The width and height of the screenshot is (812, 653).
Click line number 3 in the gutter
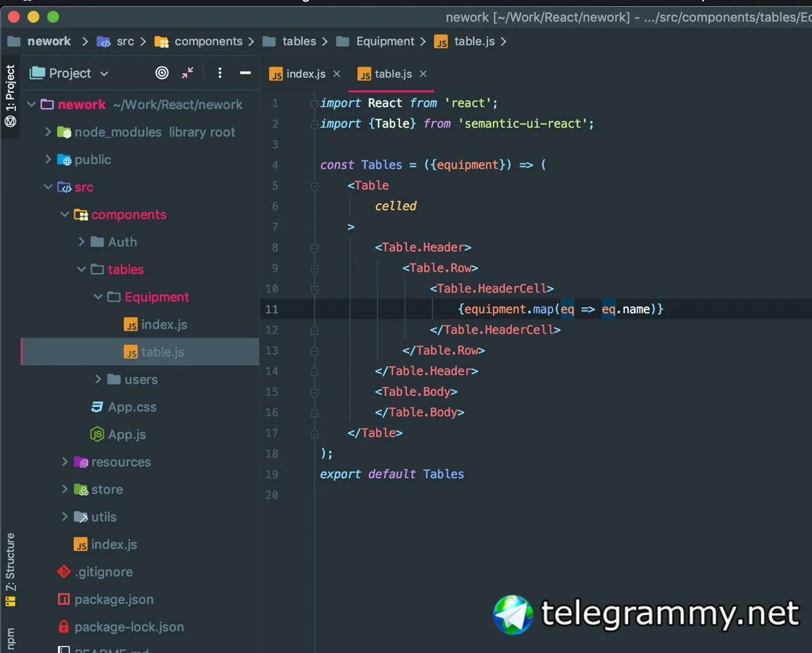(x=275, y=144)
